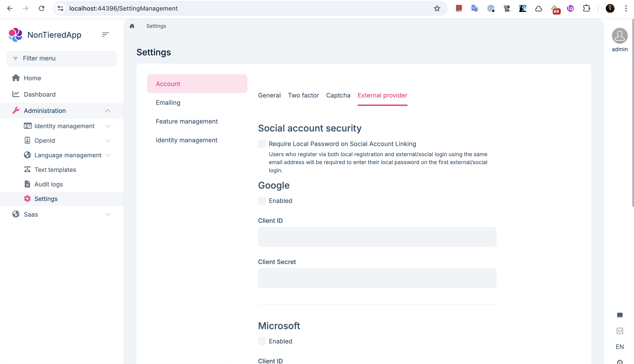
Task: Click the home breadcrumb icon
Action: tap(132, 26)
